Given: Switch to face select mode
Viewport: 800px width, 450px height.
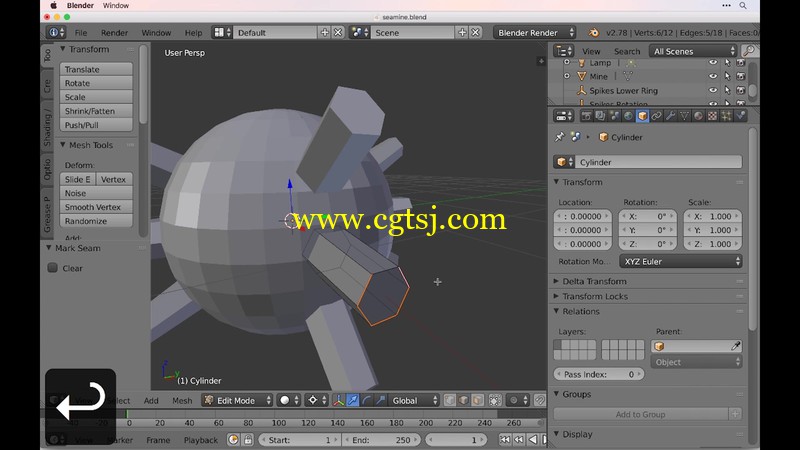Looking at the screenshot, I should click(478, 401).
